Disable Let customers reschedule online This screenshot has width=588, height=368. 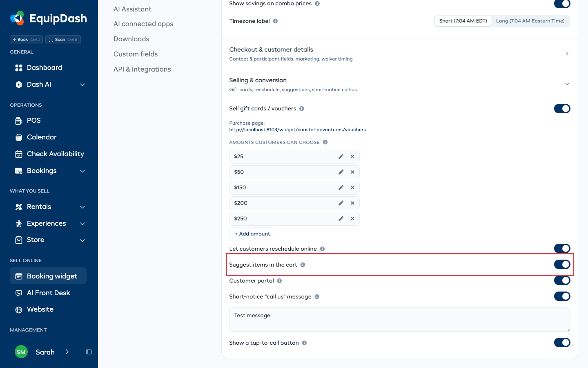pos(562,249)
